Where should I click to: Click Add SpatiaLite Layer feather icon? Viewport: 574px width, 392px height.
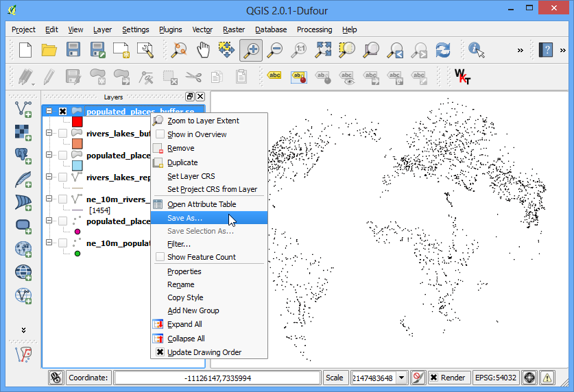click(x=23, y=179)
